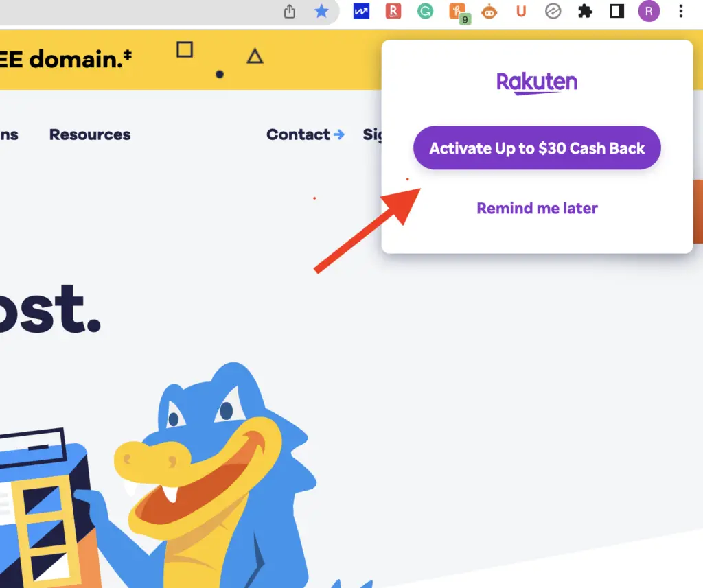Activate Up to $30 Cash Back
Screen dimensions: 703x588
[x=537, y=148]
